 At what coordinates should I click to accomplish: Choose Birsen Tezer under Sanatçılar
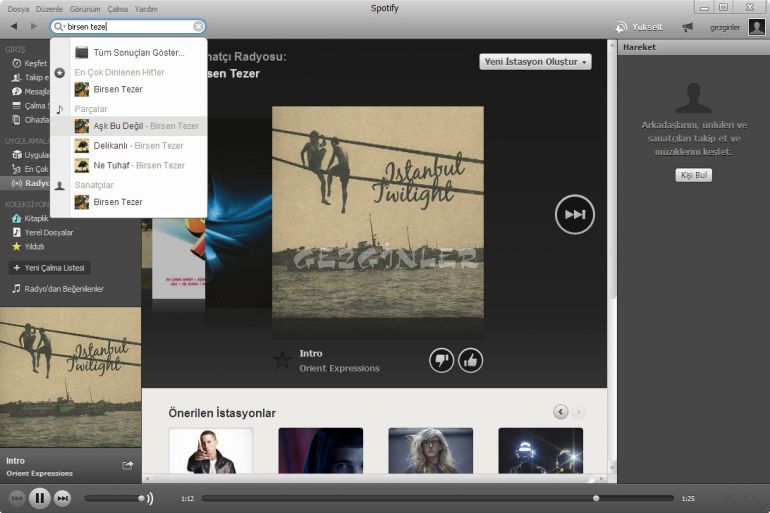(129, 202)
